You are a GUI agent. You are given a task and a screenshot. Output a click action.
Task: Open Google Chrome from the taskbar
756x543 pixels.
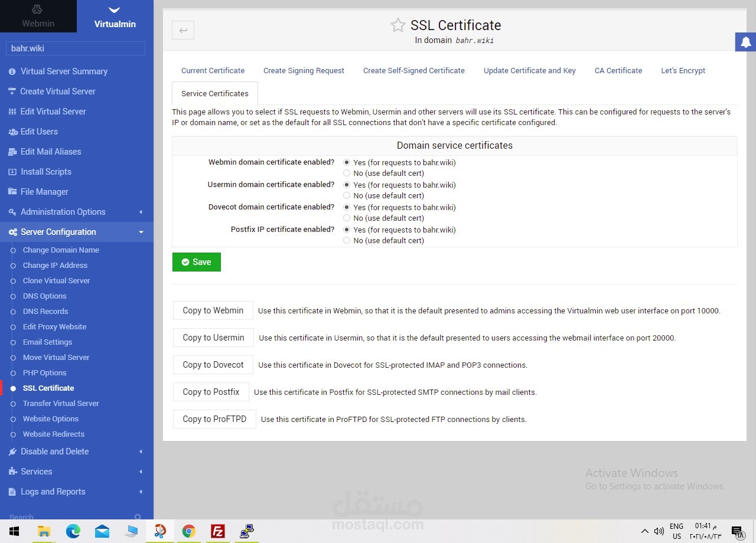(188, 531)
